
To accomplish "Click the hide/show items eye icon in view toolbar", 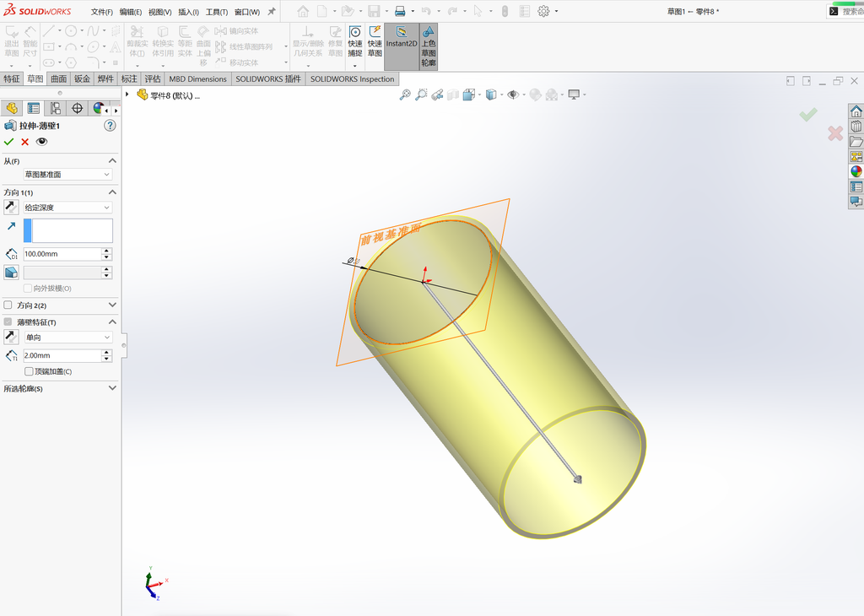I will (513, 95).
